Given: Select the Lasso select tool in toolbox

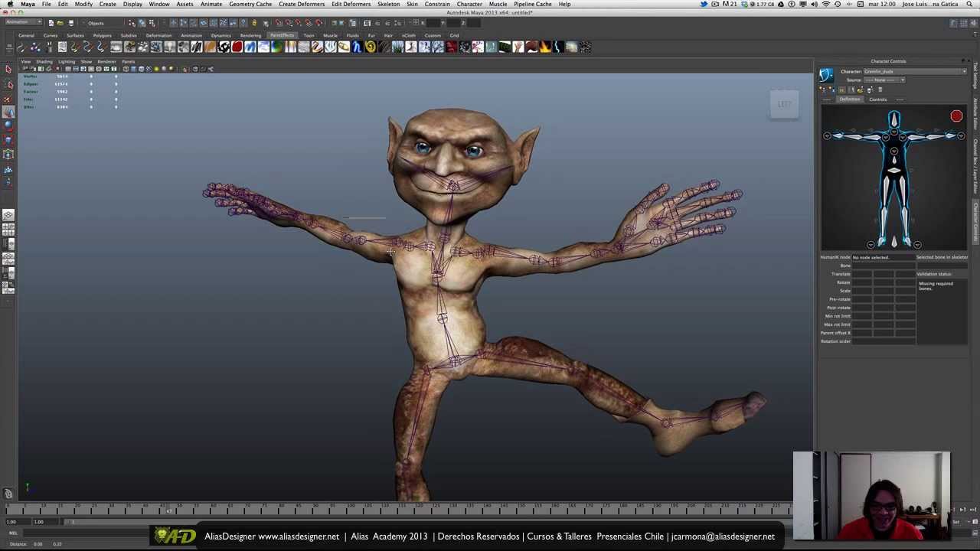Looking at the screenshot, I should point(8,83).
